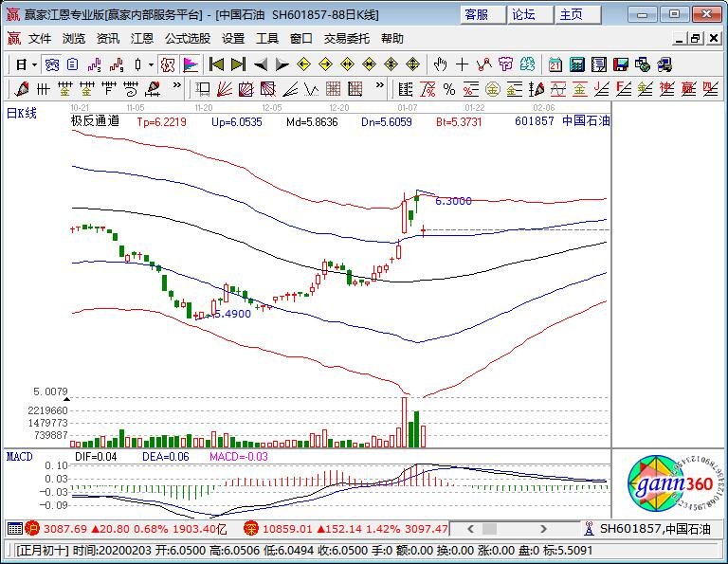
Task: Step back with the black left arrow
Action: 261,64
